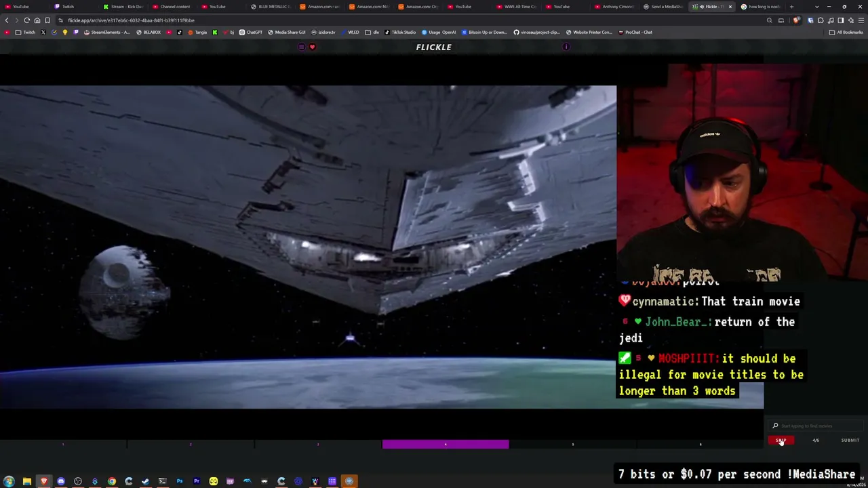Toggle the browser sidebar panel icon
Viewport: 868px width, 488px height.
point(841,20)
